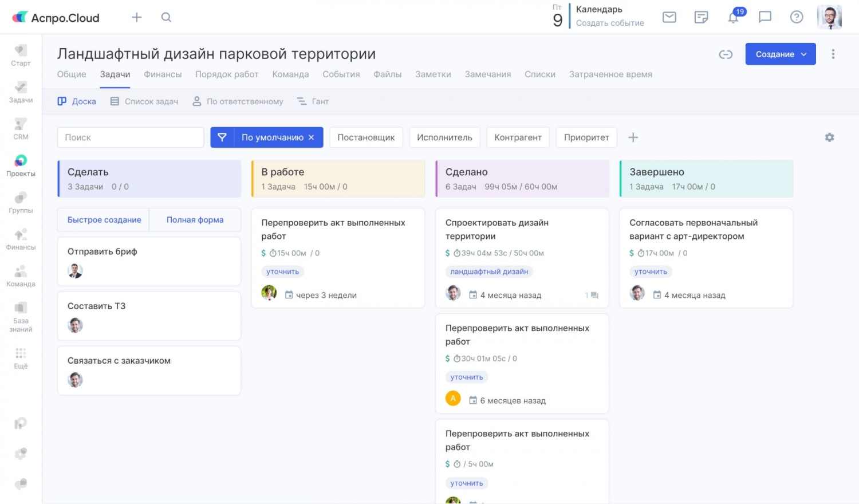Open the notifications bell icon
This screenshot has height=504, width=859.
[734, 17]
